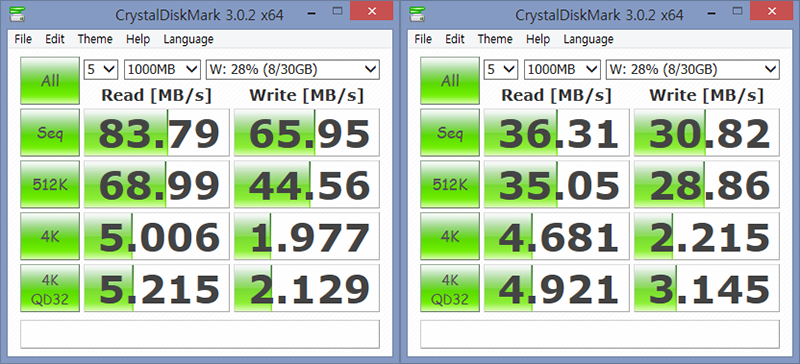Click 4K QD32 read result 5.215
Screen dimensions: 800x364
click(157, 288)
